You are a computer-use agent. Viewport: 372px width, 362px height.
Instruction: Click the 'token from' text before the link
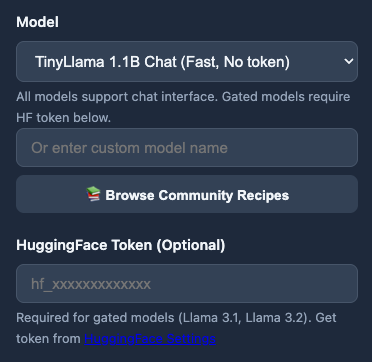click(48, 339)
